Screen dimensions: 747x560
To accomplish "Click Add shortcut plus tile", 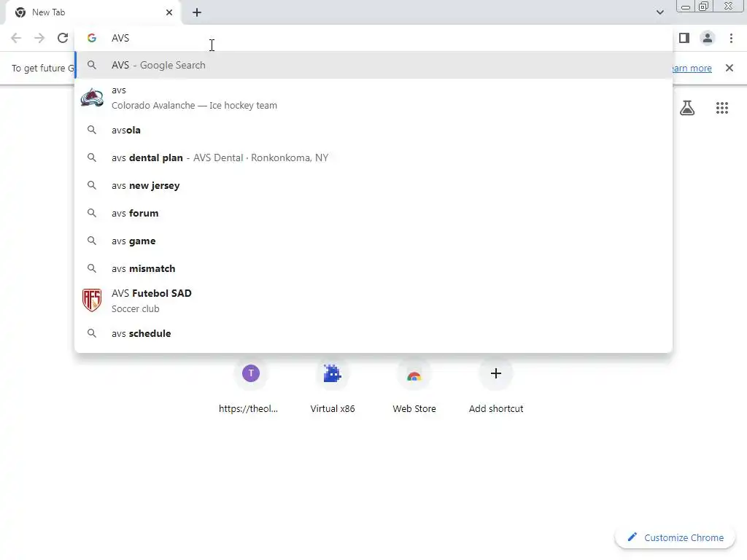I will [x=496, y=386].
